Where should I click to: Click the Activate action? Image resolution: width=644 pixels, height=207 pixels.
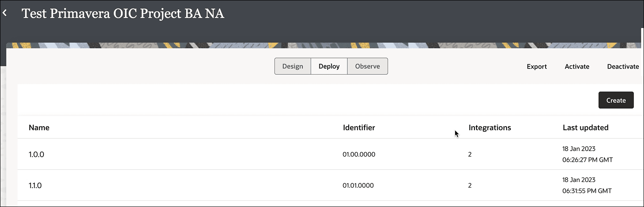point(577,67)
